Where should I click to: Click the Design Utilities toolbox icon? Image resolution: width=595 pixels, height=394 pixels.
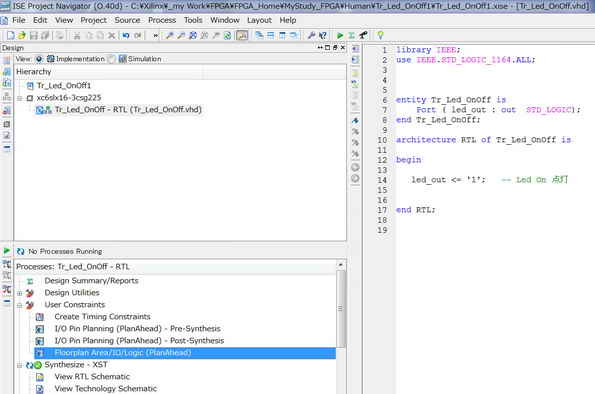pyautogui.click(x=30, y=293)
